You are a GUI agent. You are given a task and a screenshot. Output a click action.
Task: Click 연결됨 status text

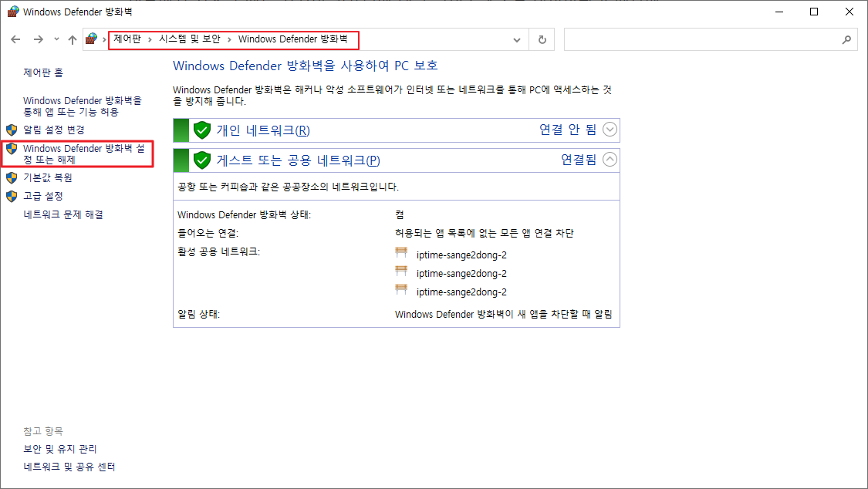coord(579,160)
